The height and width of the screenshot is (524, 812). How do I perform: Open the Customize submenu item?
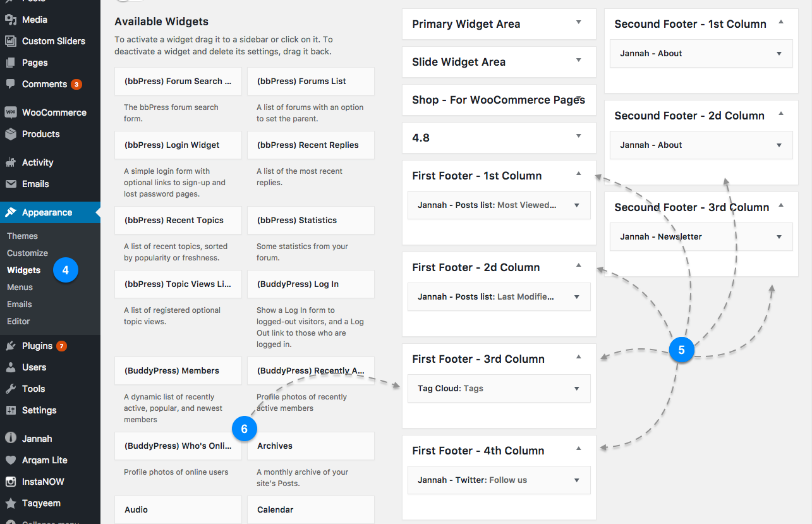click(x=27, y=253)
